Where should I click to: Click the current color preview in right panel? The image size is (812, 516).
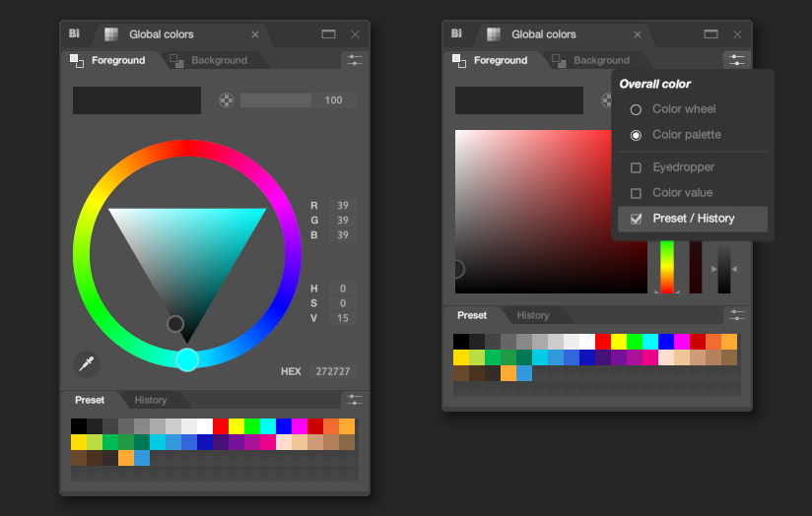point(519,100)
